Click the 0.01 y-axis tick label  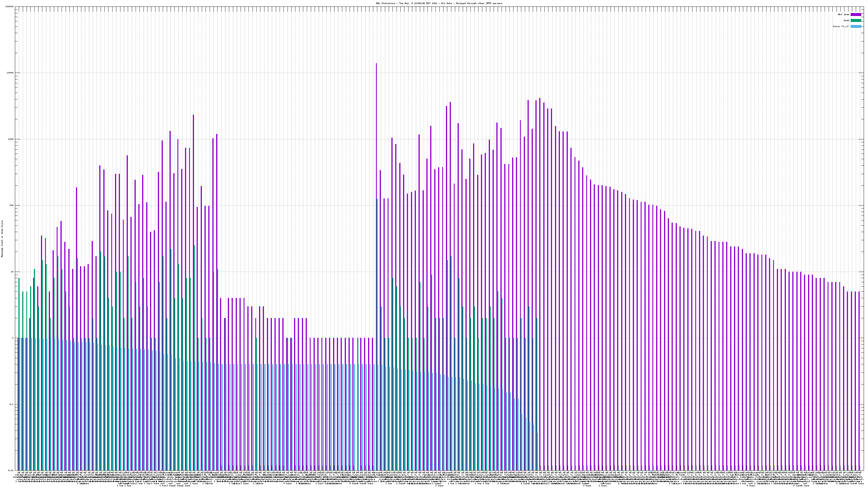coord(11,470)
